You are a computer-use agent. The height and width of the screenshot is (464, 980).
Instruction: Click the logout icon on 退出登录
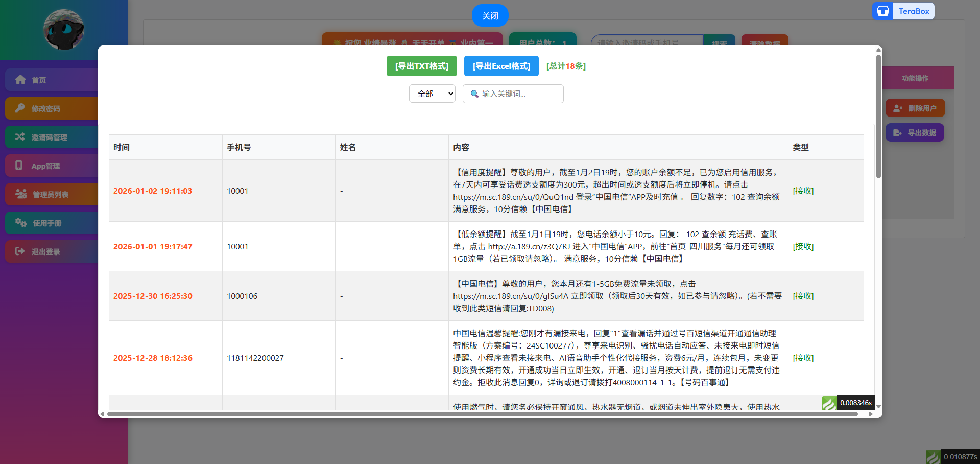click(20, 251)
